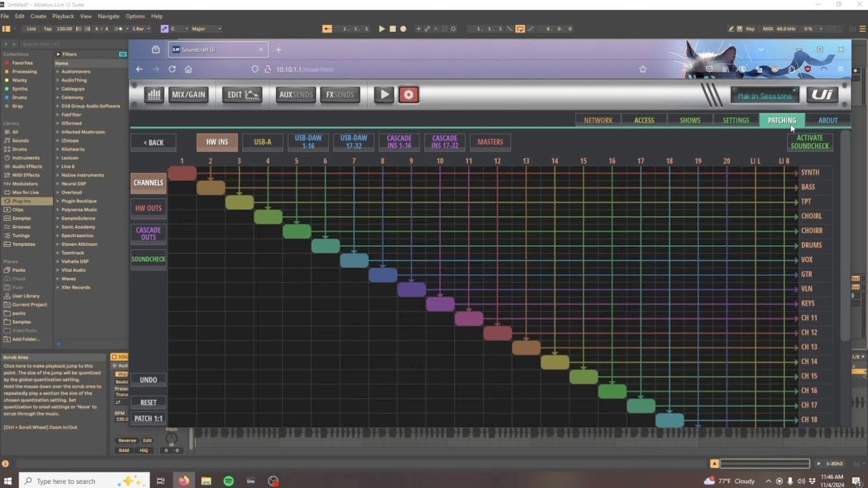Viewport: 868px width, 488px height.
Task: Select USB-A input source
Action: [262, 142]
